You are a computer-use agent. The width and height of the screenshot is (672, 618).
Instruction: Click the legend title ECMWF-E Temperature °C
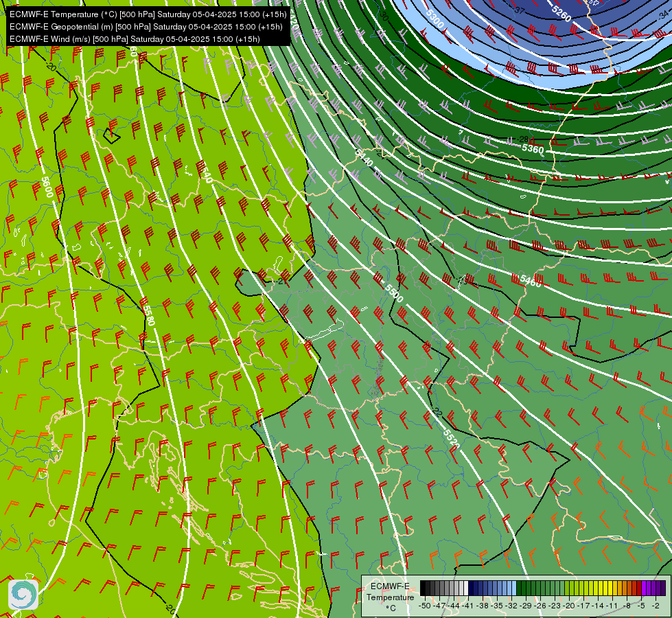pos(390,597)
